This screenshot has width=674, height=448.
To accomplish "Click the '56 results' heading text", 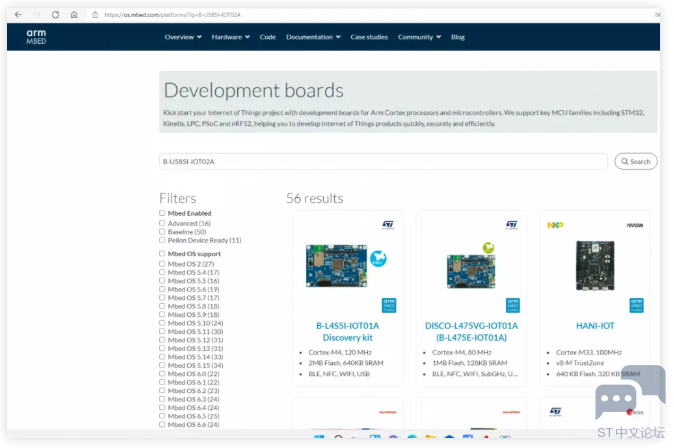I will [315, 198].
